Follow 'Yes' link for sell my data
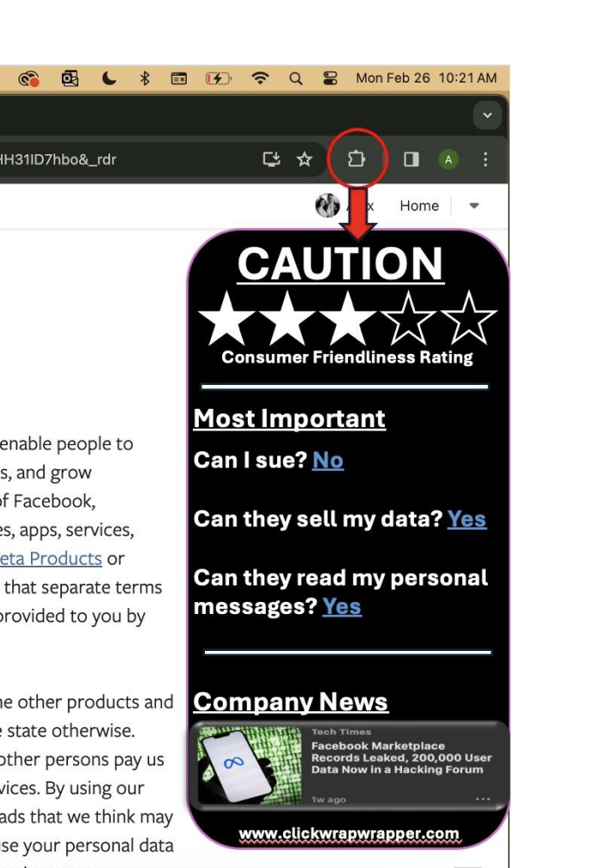Image resolution: width=594 pixels, height=868 pixels. [x=467, y=518]
